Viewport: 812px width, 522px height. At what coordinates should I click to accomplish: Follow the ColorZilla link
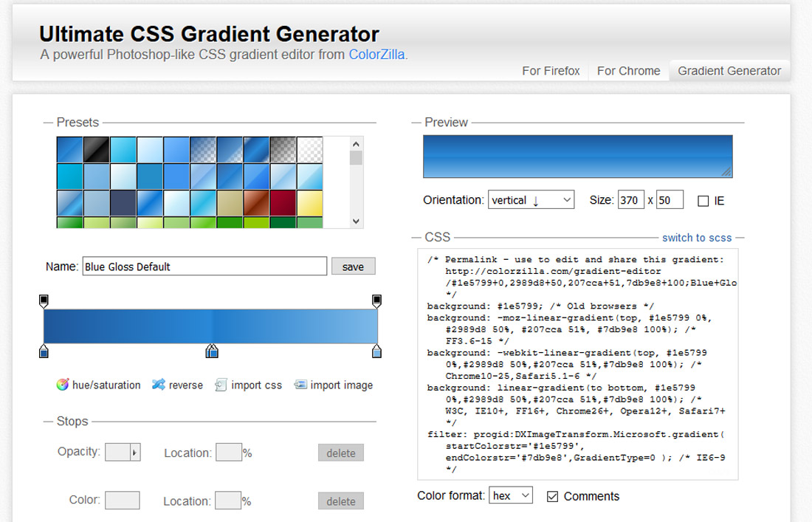click(378, 55)
